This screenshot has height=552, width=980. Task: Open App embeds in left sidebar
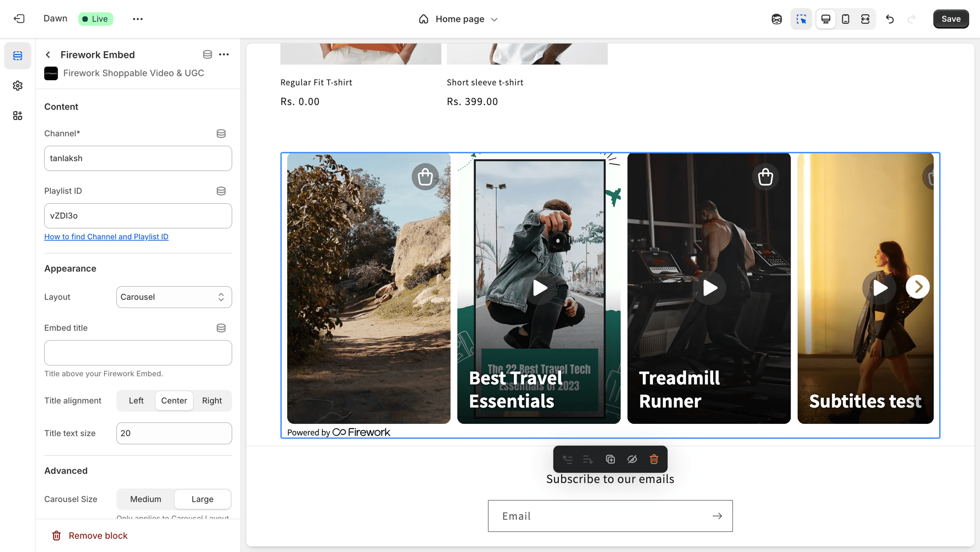click(x=18, y=115)
